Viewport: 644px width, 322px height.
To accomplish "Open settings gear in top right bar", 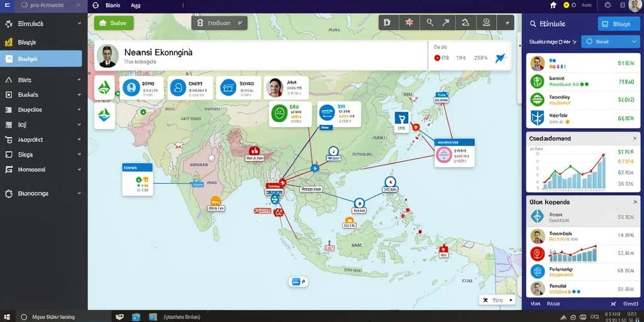I will tap(608, 5).
